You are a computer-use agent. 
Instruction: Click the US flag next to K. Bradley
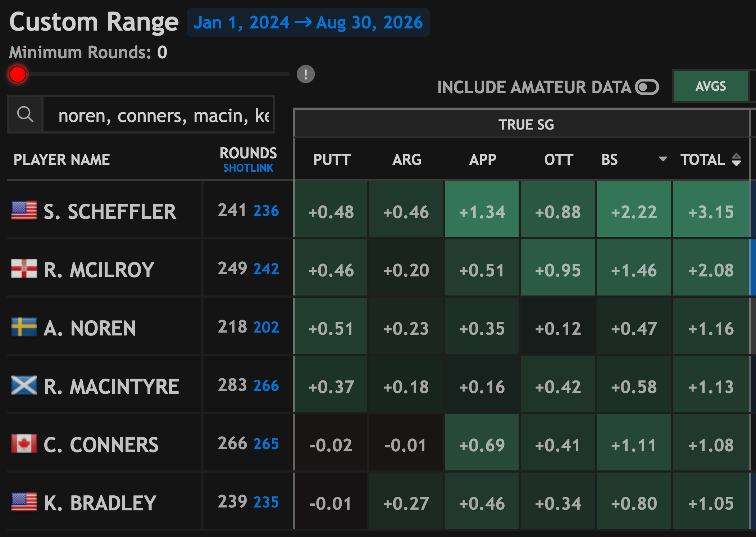click(x=24, y=502)
